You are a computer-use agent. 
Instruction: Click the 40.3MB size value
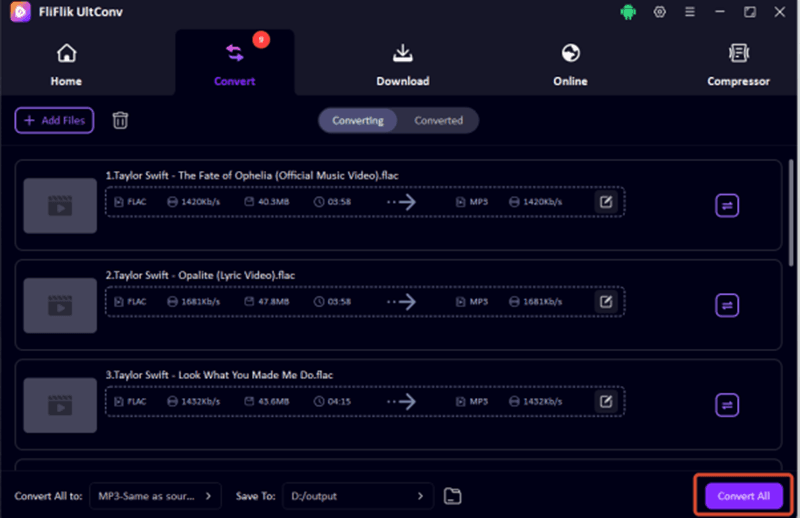(x=273, y=202)
